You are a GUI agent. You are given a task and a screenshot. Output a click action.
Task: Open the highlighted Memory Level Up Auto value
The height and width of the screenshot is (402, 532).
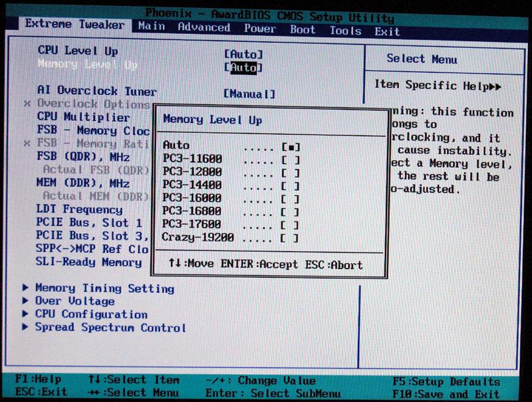tap(243, 68)
